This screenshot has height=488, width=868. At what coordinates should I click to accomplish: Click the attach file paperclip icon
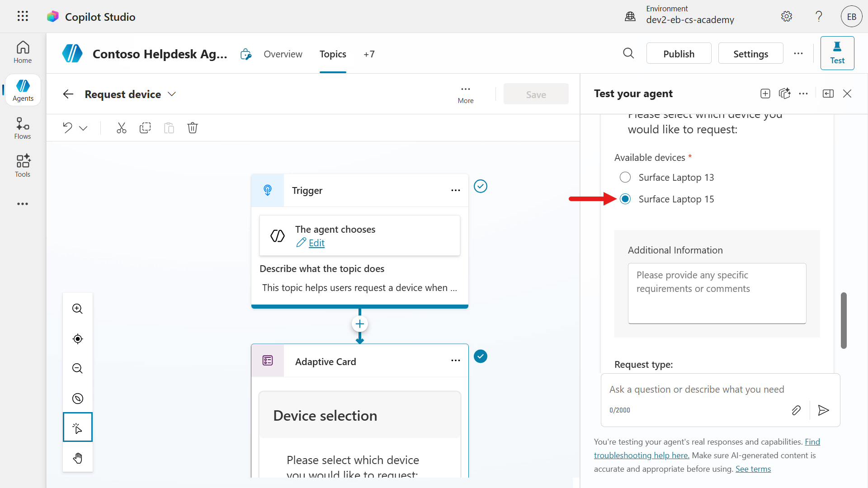pos(796,410)
